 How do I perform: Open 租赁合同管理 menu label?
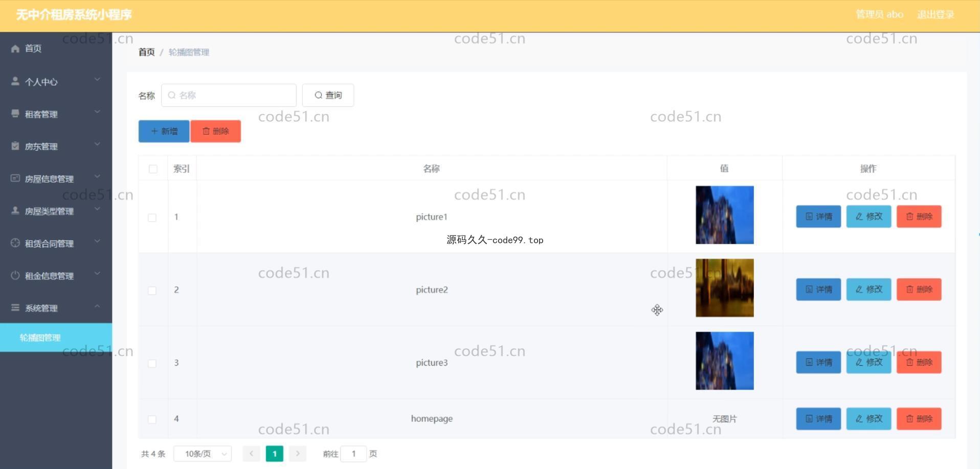pos(50,244)
